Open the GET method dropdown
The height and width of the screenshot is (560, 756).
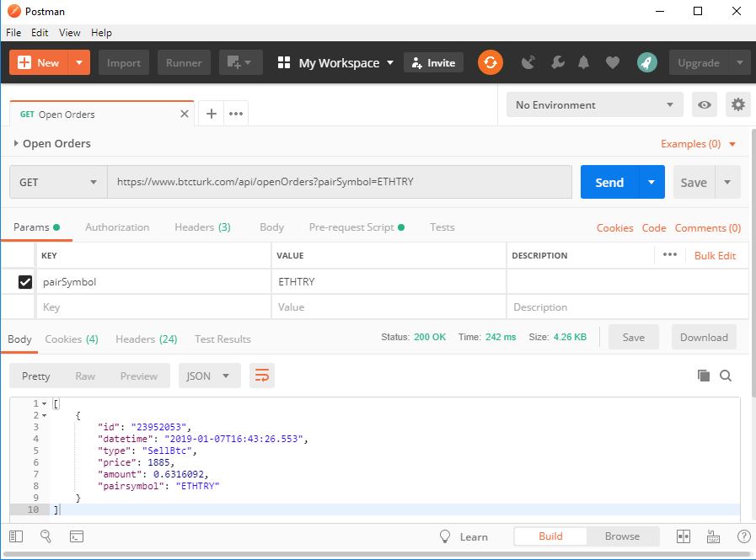58,182
